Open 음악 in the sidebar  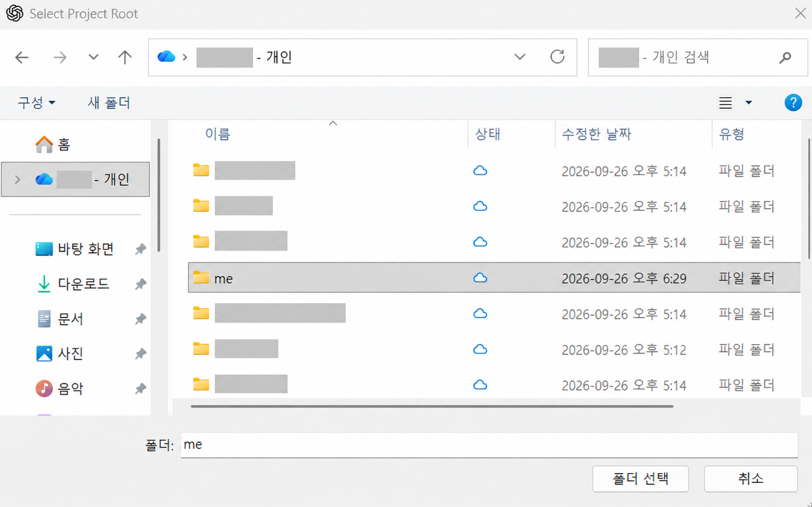point(60,388)
